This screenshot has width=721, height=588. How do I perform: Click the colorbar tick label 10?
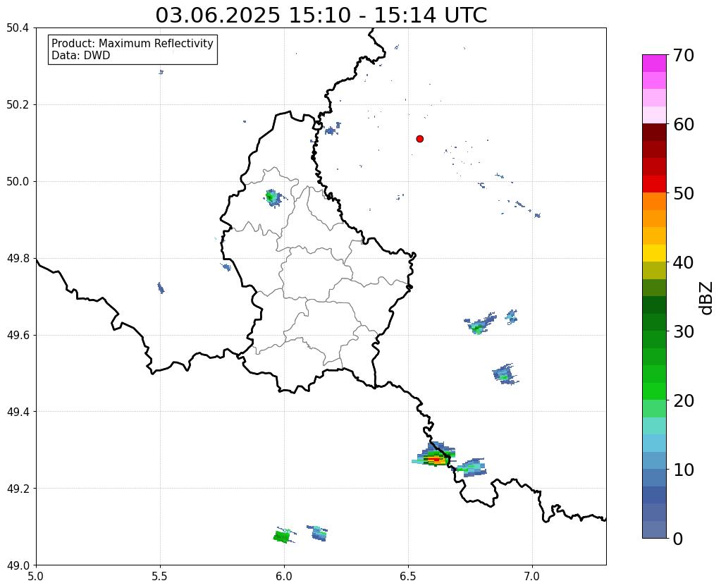pyautogui.click(x=684, y=470)
